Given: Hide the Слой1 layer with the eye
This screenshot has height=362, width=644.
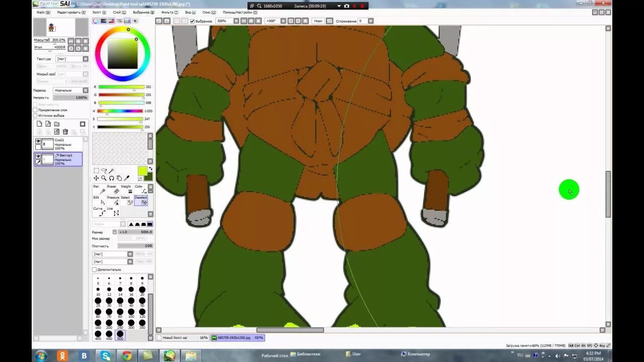Looking at the screenshot, I should coord(38,142).
